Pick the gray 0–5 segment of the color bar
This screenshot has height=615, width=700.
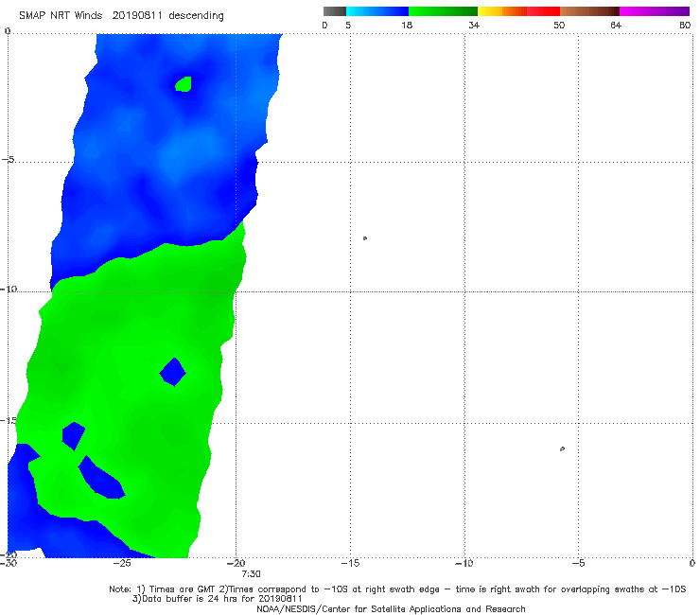click(x=334, y=11)
